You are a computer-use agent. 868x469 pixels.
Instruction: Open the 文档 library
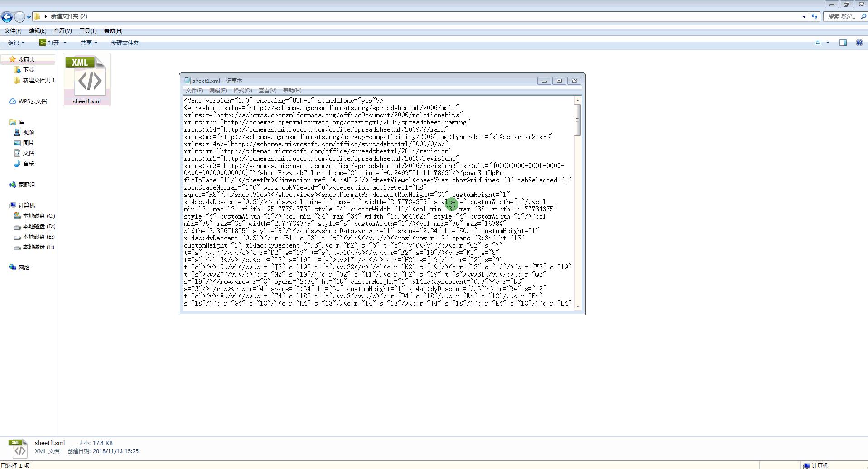pos(29,153)
